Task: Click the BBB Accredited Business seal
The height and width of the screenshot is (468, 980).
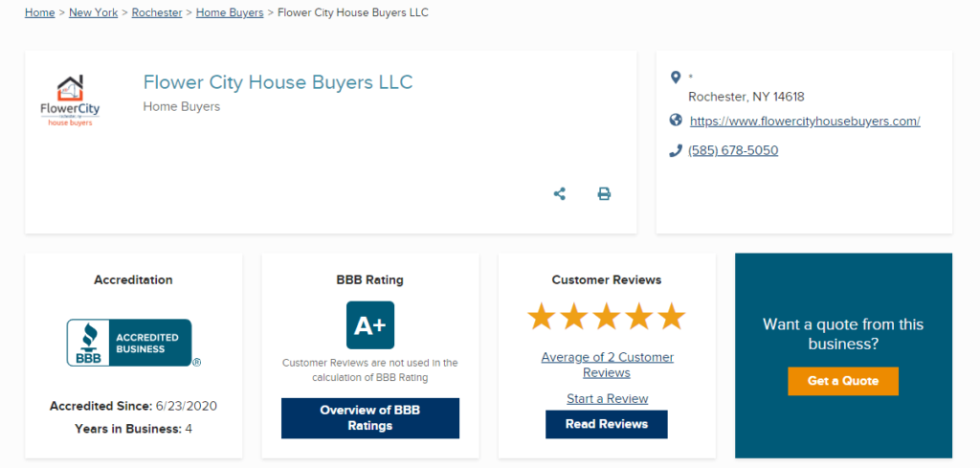Action: (129, 343)
